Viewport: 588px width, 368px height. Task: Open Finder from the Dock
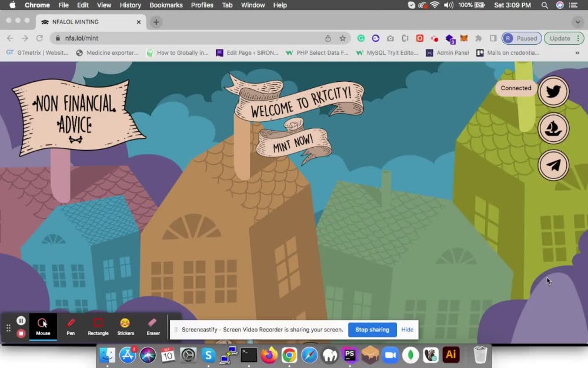pos(107,354)
